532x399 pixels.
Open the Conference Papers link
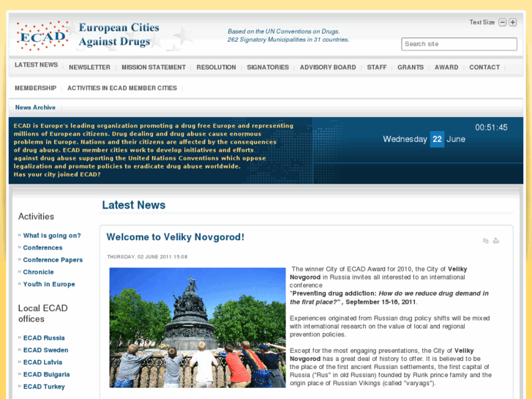click(53, 260)
